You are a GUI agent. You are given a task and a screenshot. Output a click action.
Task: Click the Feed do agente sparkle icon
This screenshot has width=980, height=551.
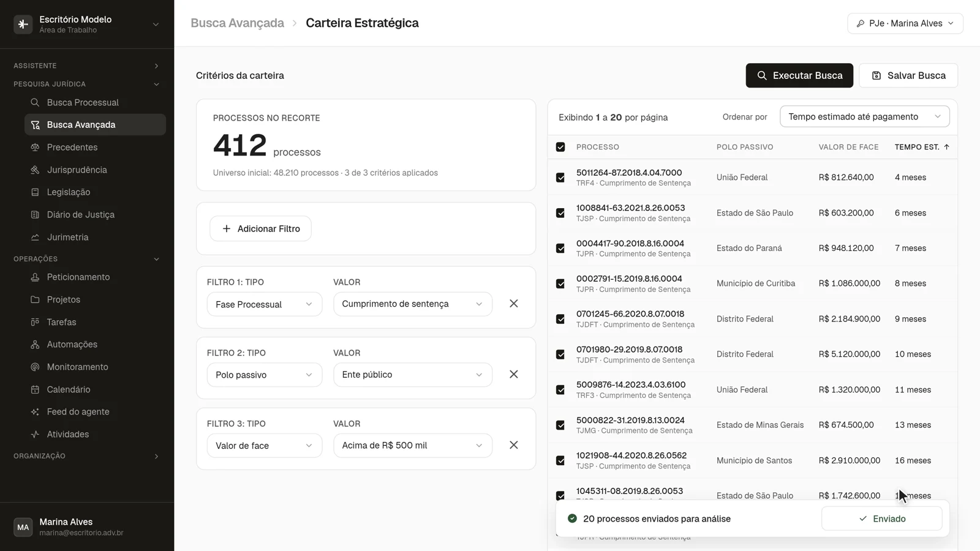point(35,412)
